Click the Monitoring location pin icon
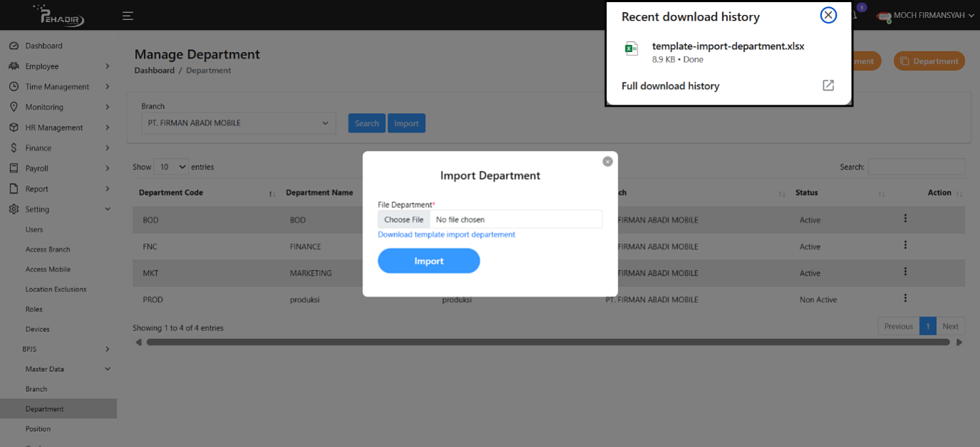 pos(14,107)
